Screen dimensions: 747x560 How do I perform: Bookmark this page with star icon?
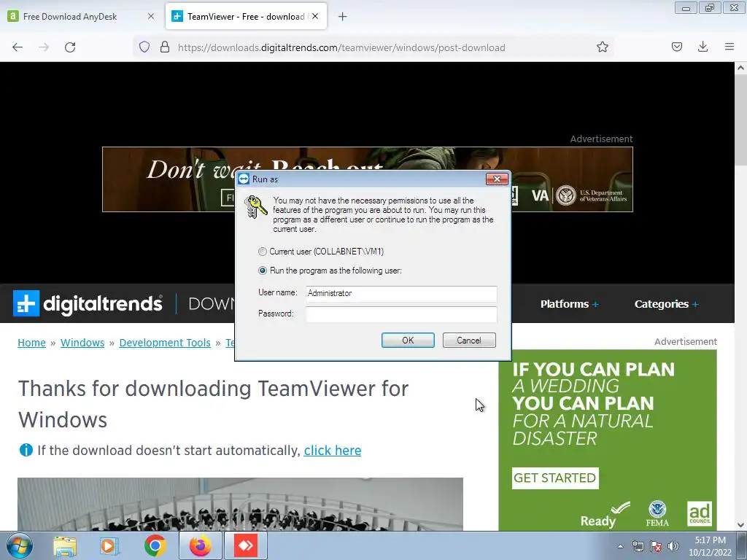click(602, 47)
